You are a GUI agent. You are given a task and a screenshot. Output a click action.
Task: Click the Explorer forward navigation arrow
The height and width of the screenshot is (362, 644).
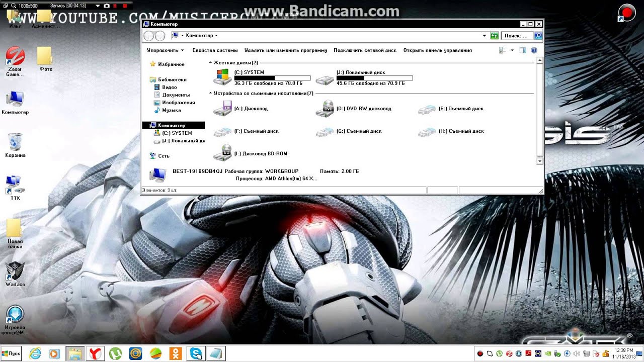pyautogui.click(x=160, y=36)
